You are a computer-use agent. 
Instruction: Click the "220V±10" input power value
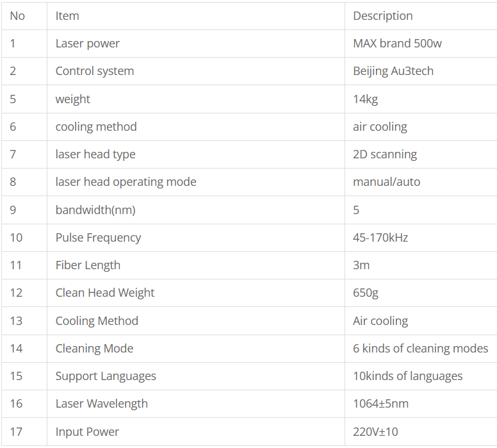tap(375, 432)
